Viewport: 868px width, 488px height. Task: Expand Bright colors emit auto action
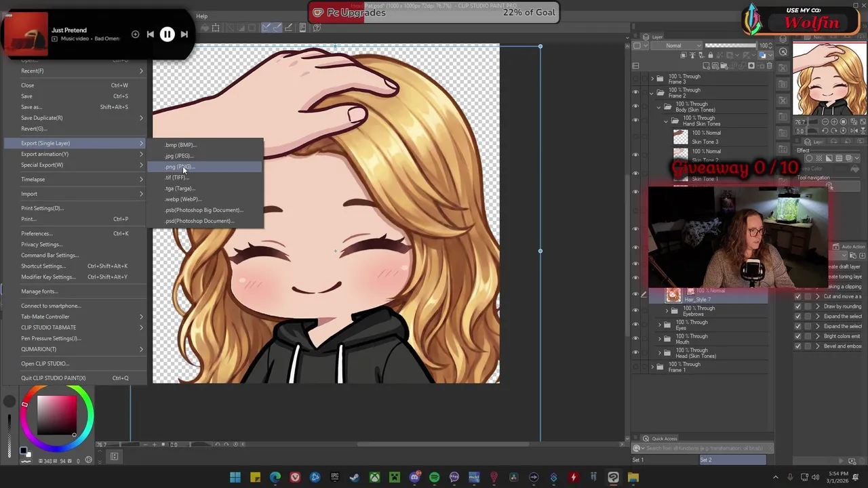coord(817,336)
